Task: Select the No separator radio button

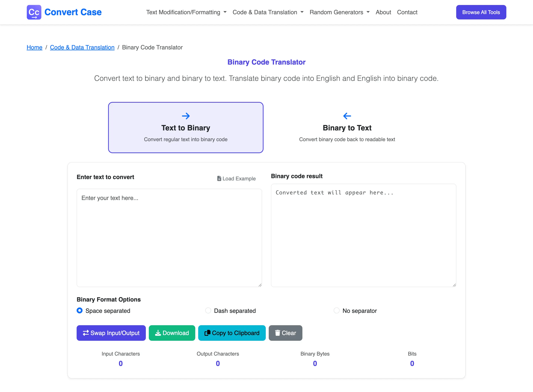Action: (336, 310)
